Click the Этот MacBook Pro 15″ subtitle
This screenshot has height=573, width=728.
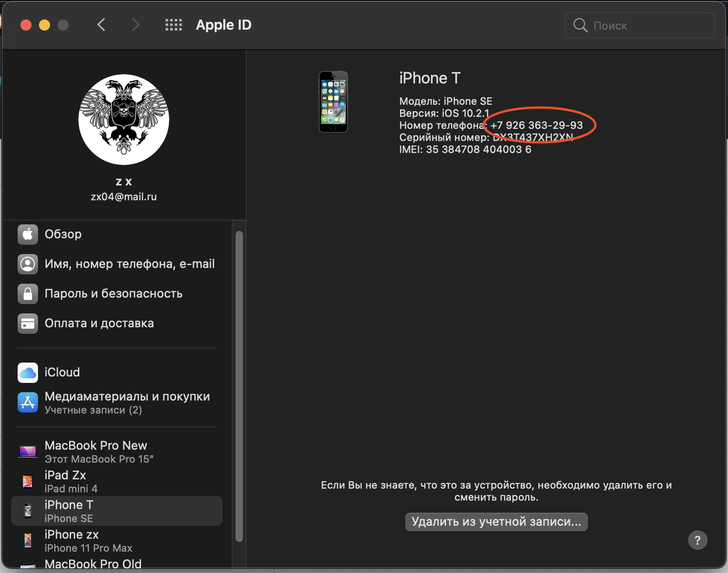pyautogui.click(x=99, y=459)
